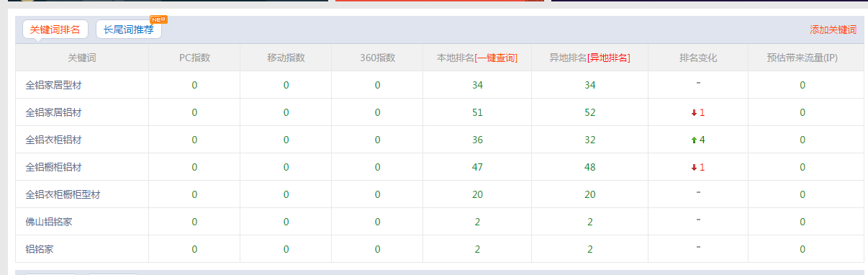This screenshot has width=868, height=275.
Task: Click the 排名变化 column header
Action: (698, 58)
